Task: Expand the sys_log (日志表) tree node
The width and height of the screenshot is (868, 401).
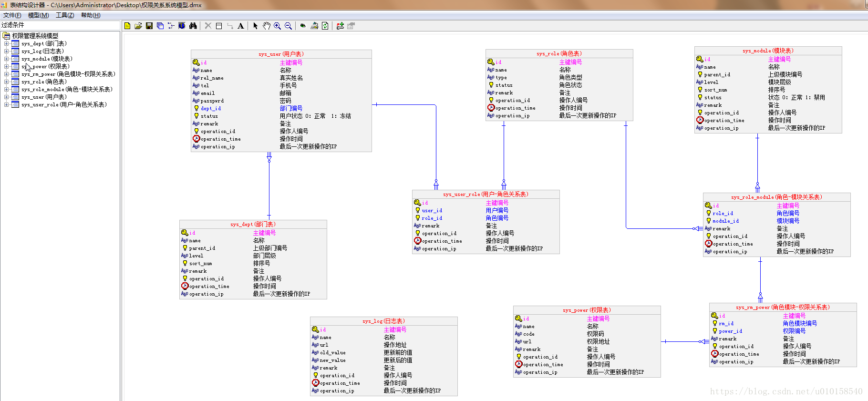Action: [7, 51]
